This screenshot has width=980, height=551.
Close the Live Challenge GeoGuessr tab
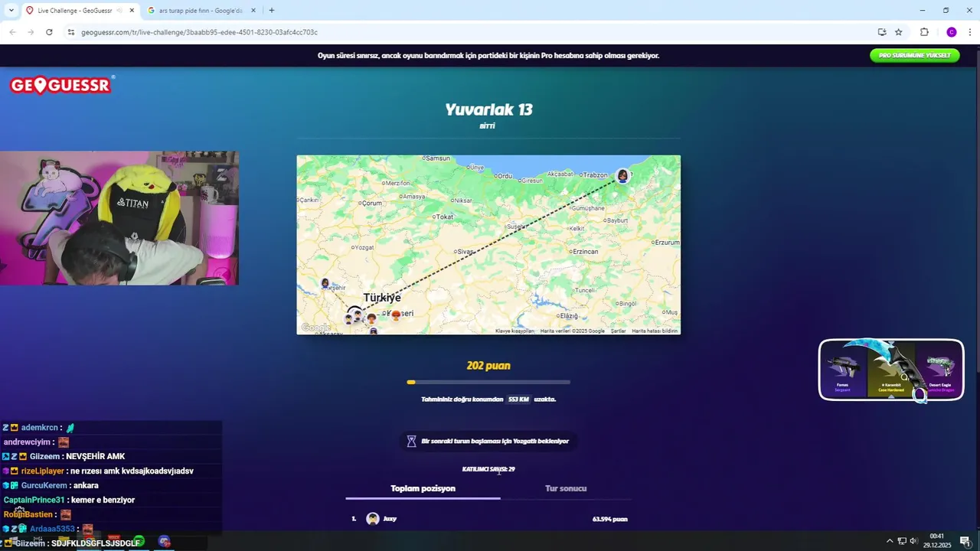click(132, 11)
